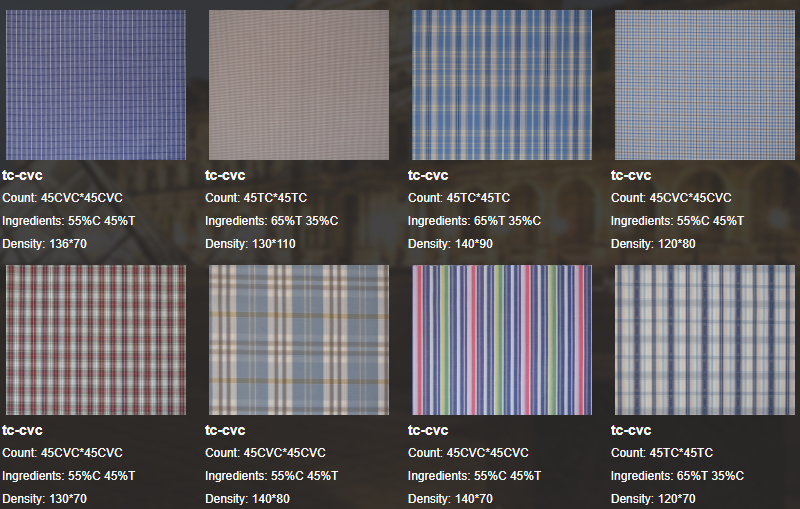Select text 'Density: 120*80'
800x509 pixels.
(x=654, y=244)
